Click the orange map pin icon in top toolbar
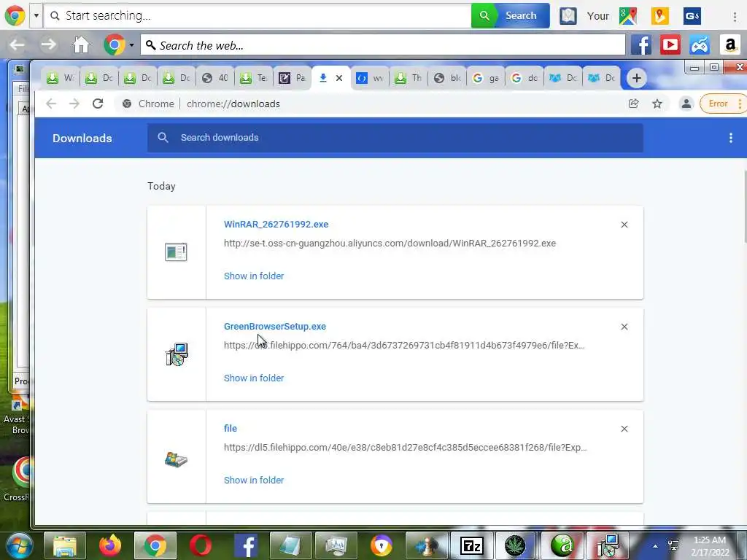This screenshot has width=747, height=560. tap(659, 16)
